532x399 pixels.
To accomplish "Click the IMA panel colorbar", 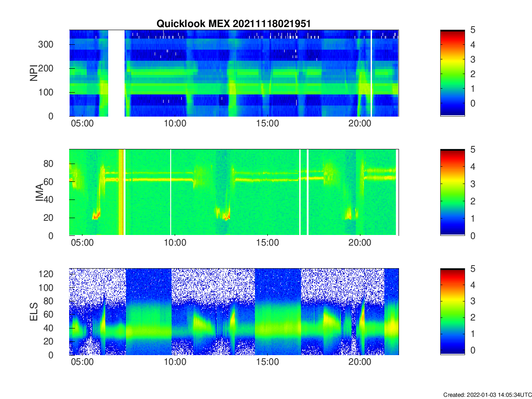I will [452, 192].
